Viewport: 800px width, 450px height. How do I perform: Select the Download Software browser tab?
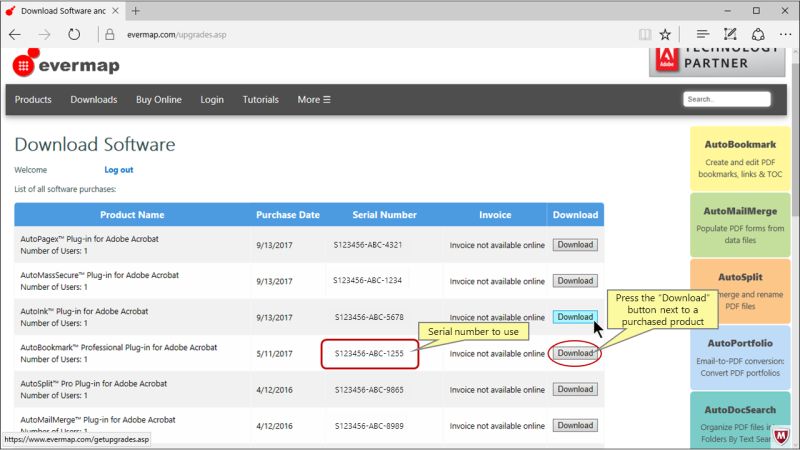(x=63, y=11)
